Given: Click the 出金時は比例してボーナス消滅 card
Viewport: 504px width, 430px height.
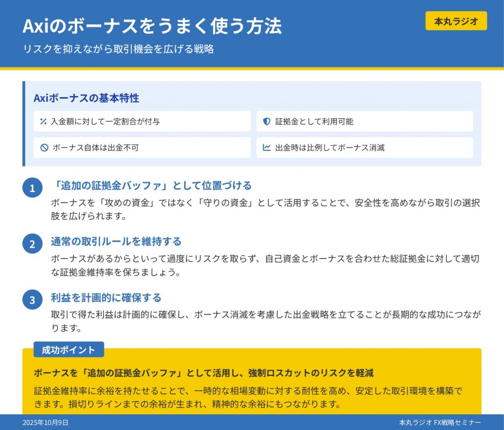Looking at the screenshot, I should (x=364, y=147).
